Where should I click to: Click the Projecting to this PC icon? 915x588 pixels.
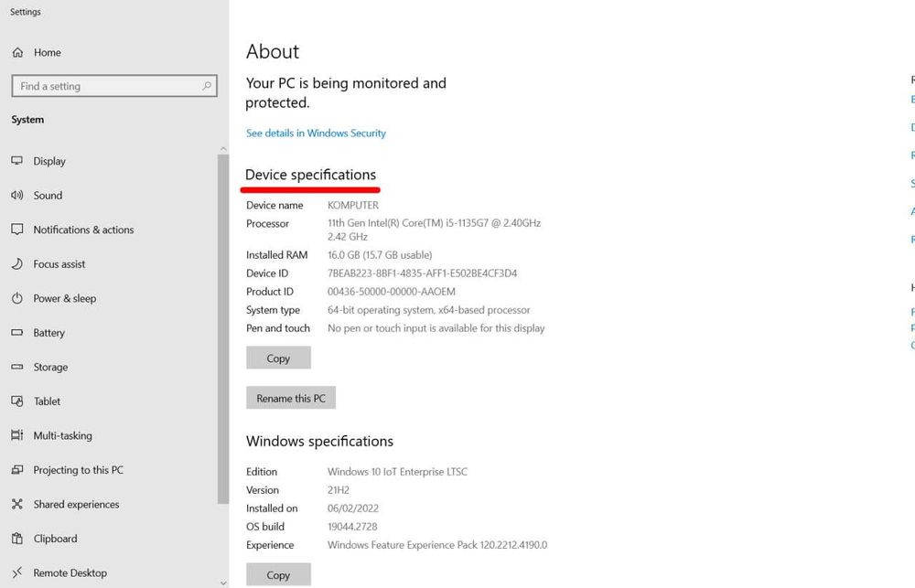[x=17, y=470]
